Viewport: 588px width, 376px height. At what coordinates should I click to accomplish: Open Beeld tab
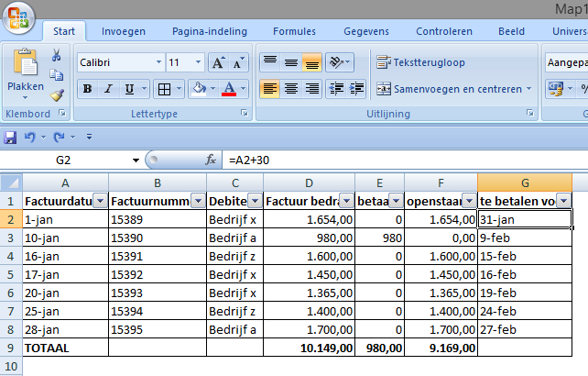(511, 31)
